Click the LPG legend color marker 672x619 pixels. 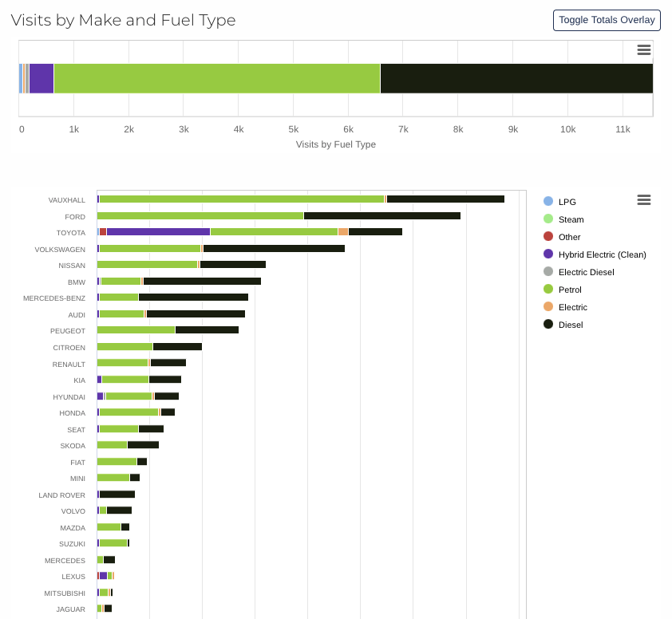pyautogui.click(x=548, y=202)
